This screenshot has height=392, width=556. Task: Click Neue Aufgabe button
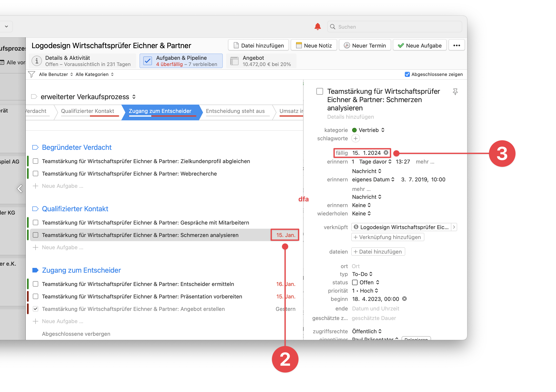pyautogui.click(x=420, y=45)
